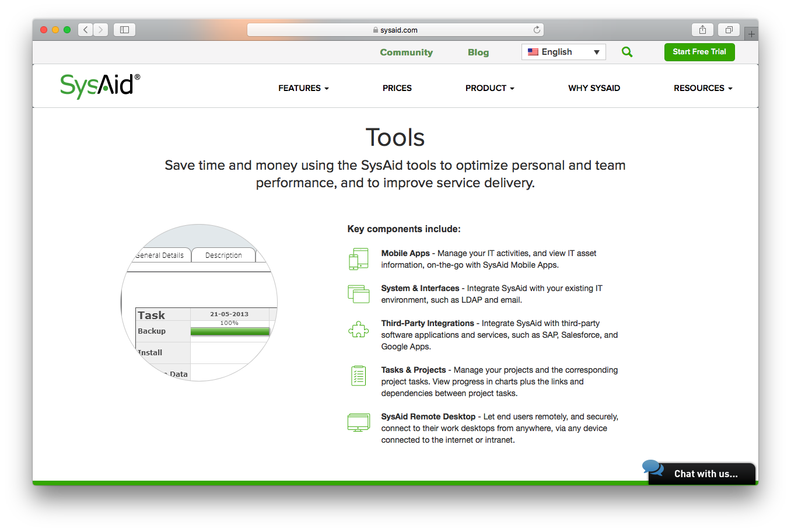Screen dimensions: 791x532
Task: Open the Blog link
Action: point(478,52)
